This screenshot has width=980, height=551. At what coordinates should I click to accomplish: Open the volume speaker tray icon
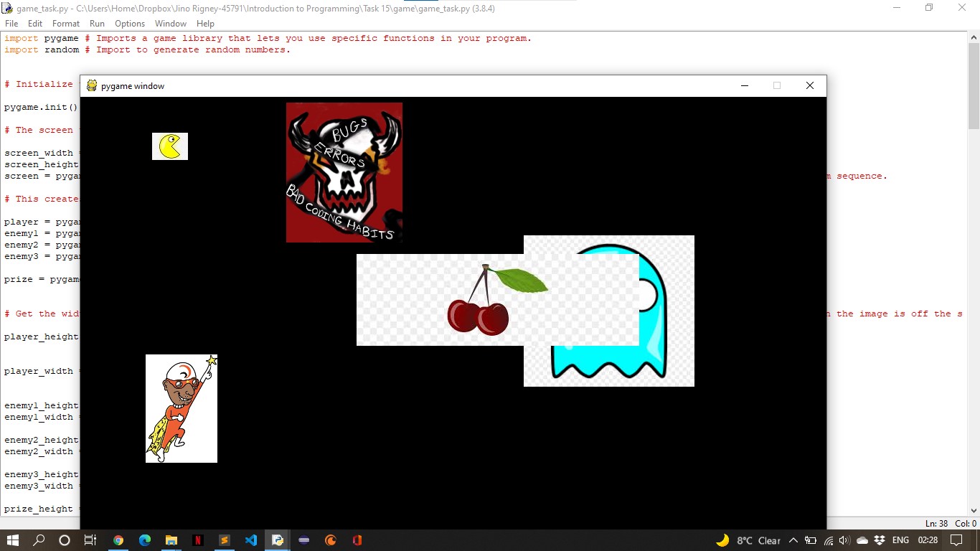click(x=844, y=540)
